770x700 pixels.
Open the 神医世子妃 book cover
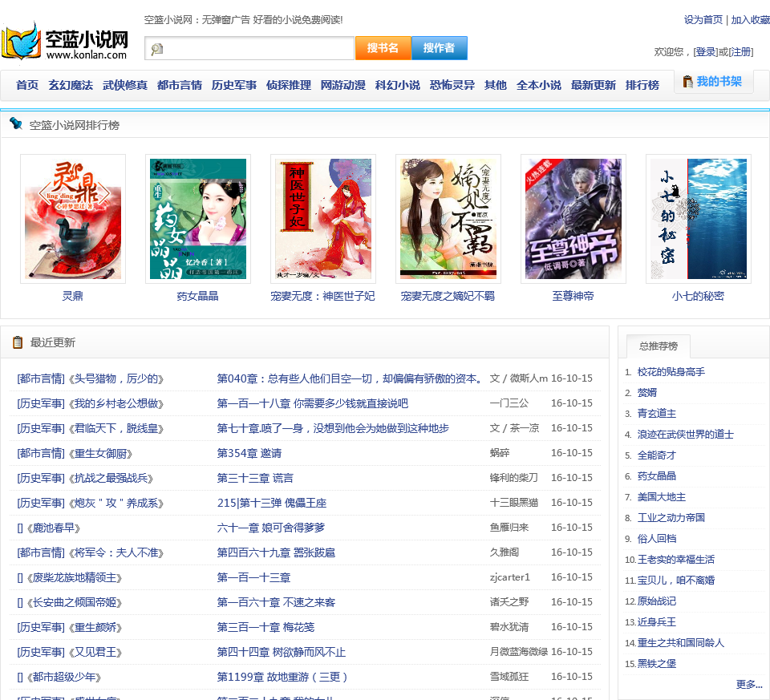pos(323,219)
